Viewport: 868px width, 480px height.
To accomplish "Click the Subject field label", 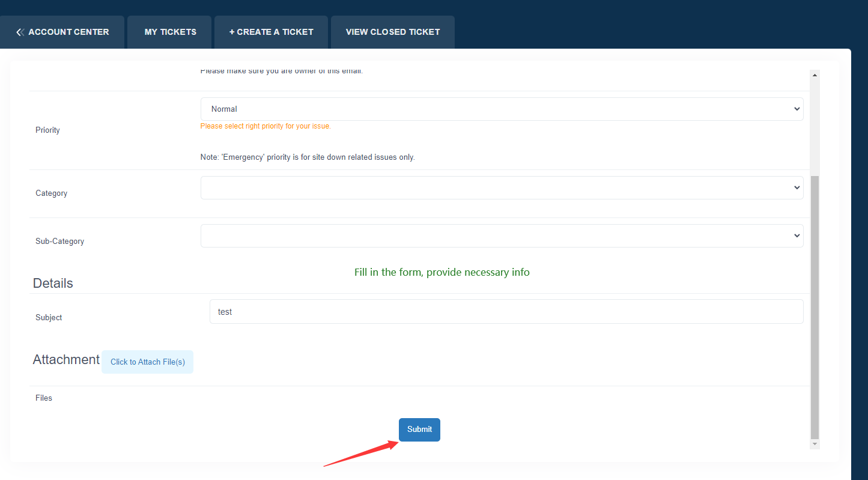I will tap(49, 318).
